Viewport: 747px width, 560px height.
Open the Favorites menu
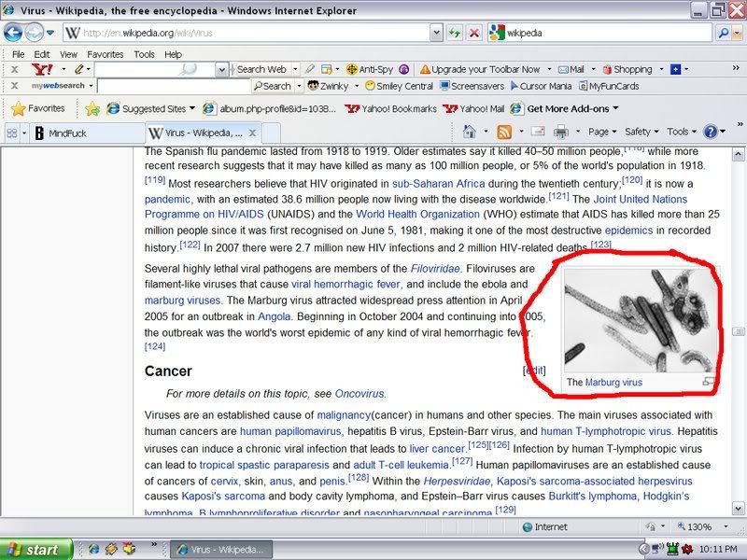click(105, 54)
